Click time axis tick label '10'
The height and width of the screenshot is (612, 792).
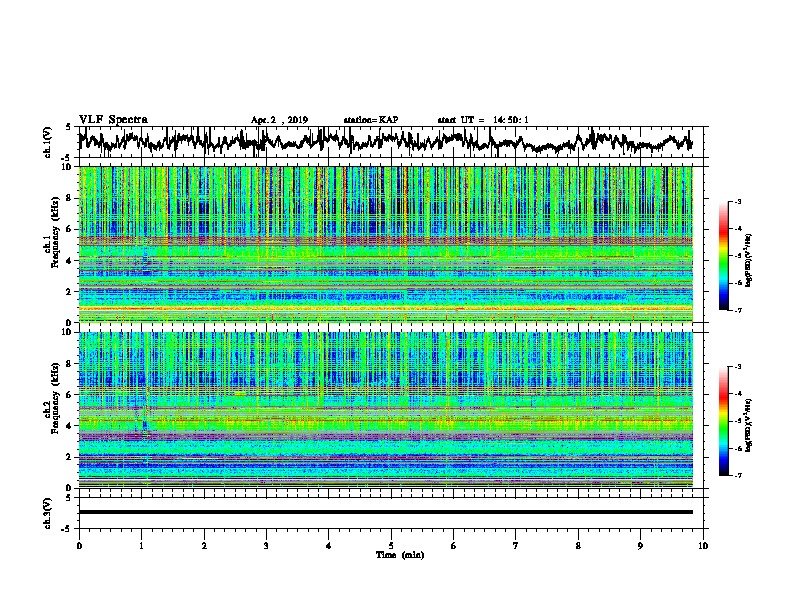703,546
